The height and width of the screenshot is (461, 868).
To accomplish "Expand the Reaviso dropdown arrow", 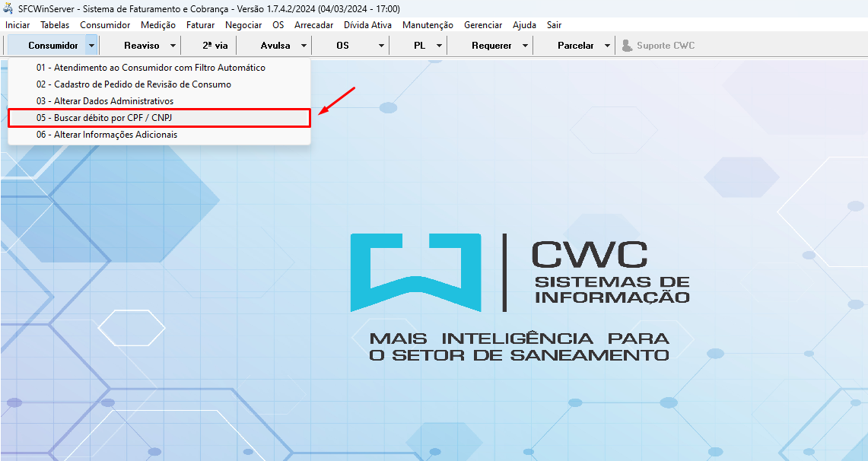I will pos(173,45).
